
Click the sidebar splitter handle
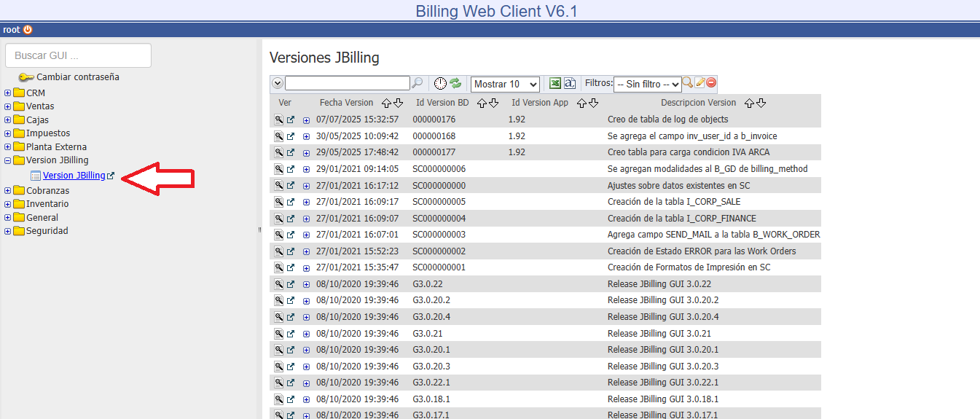pyautogui.click(x=259, y=230)
